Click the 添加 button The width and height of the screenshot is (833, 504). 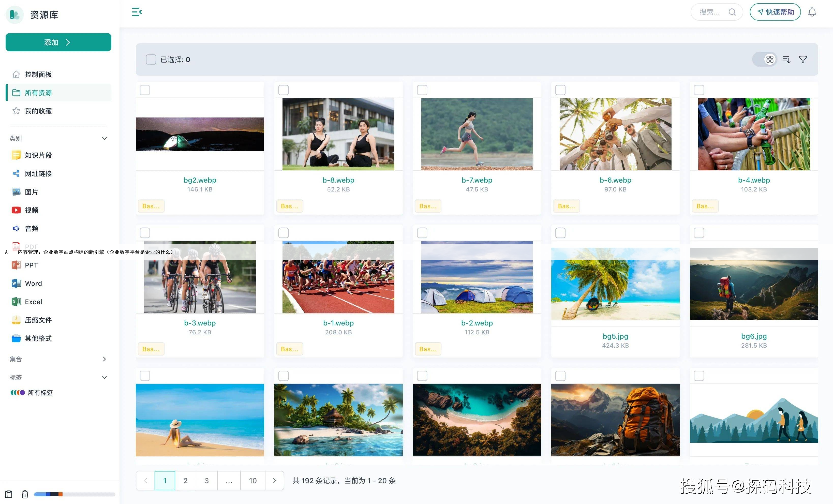click(58, 42)
